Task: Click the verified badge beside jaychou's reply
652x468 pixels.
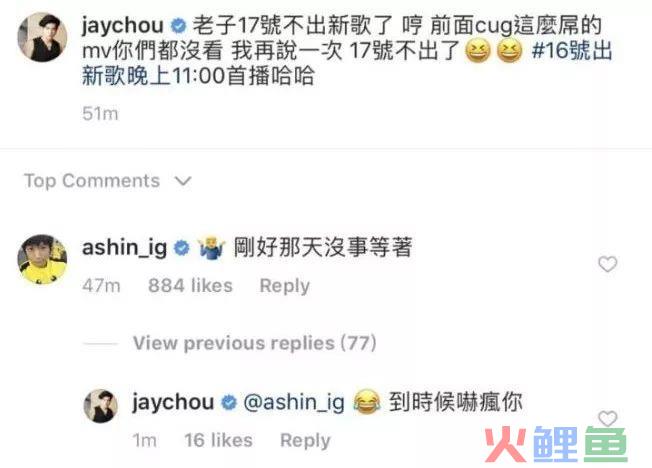Action: 229,403
